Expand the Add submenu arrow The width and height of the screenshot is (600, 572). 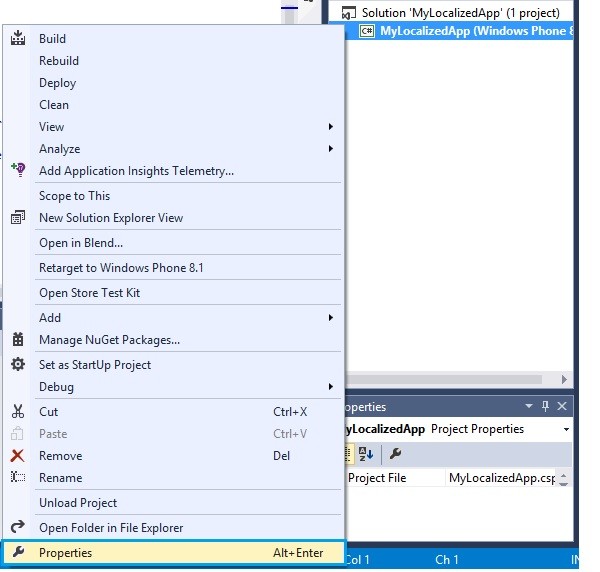pyautogui.click(x=331, y=317)
